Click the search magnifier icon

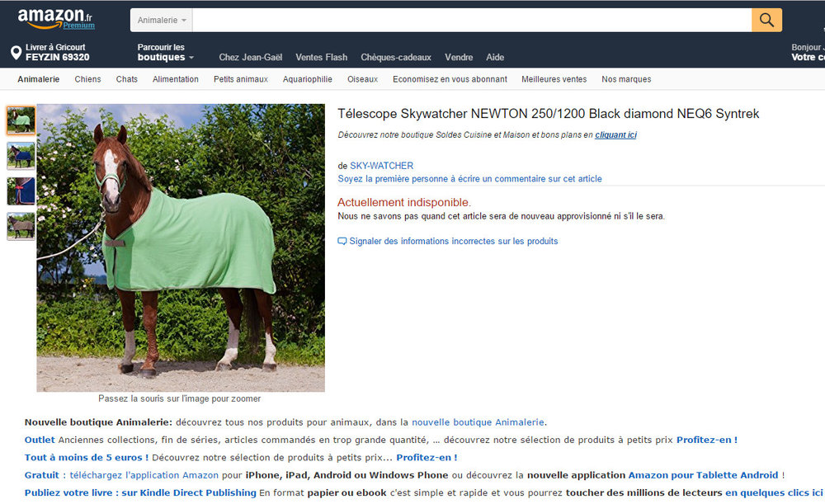[766, 19]
